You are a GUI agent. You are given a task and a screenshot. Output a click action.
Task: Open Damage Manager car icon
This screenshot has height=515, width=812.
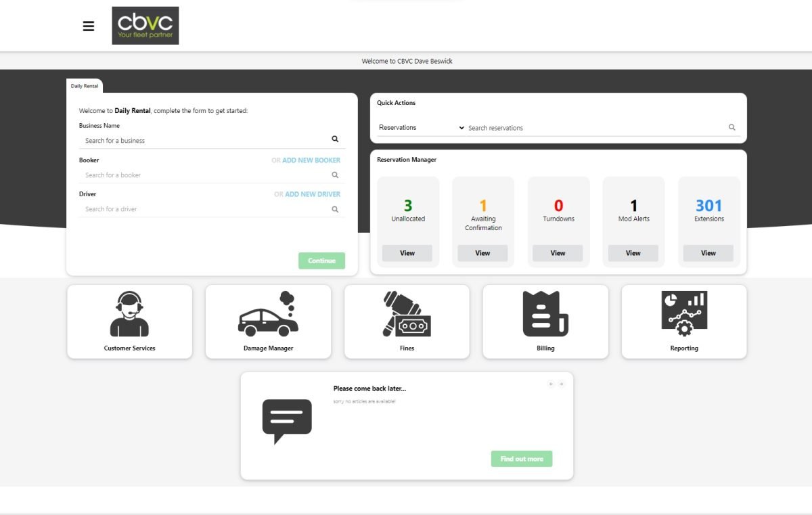click(268, 314)
